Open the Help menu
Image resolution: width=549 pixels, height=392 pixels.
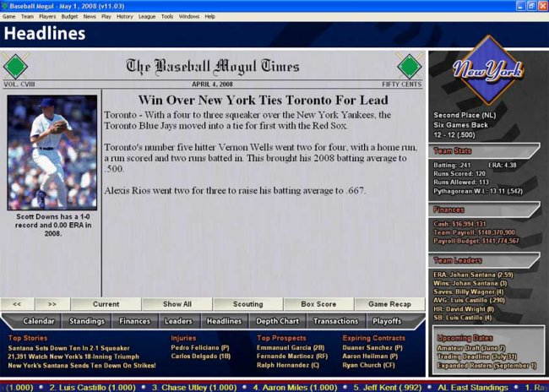(209, 16)
